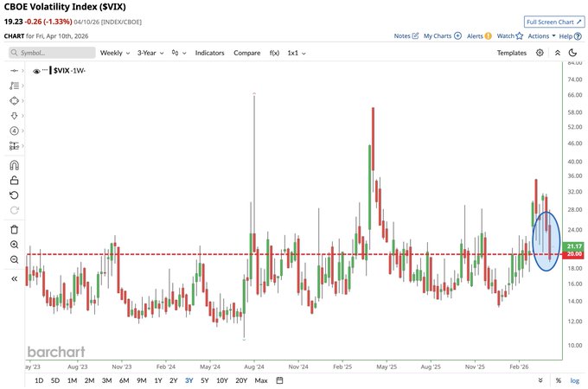Toggle dark mode moon icon
Image resolution: width=588 pixels, height=389 pixels.
pyautogui.click(x=572, y=53)
